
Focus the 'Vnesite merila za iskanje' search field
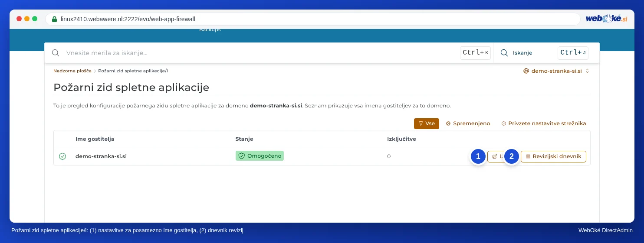pyautogui.click(x=260, y=53)
